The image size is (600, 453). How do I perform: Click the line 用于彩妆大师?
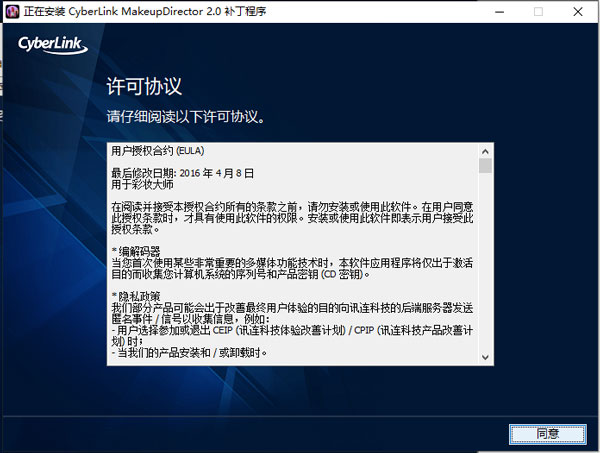(x=142, y=185)
